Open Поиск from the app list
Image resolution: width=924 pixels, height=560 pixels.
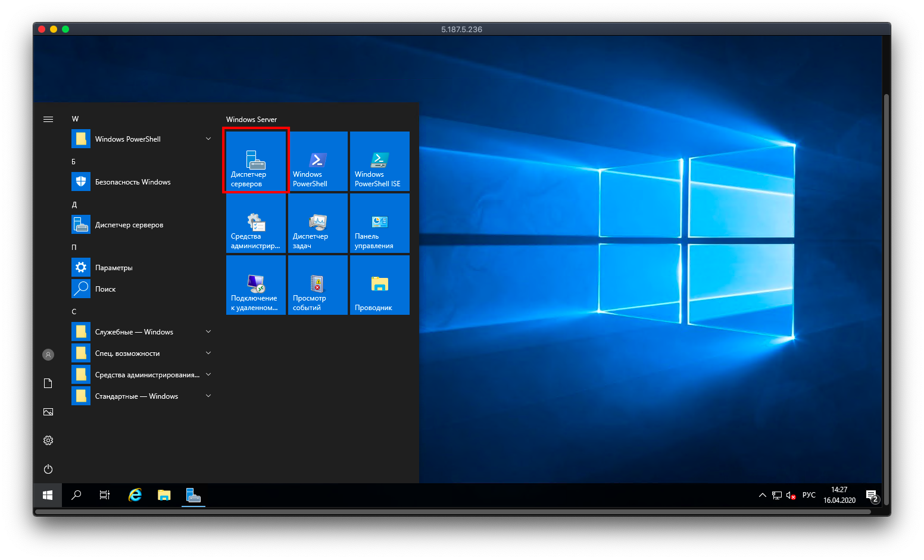coord(142,289)
